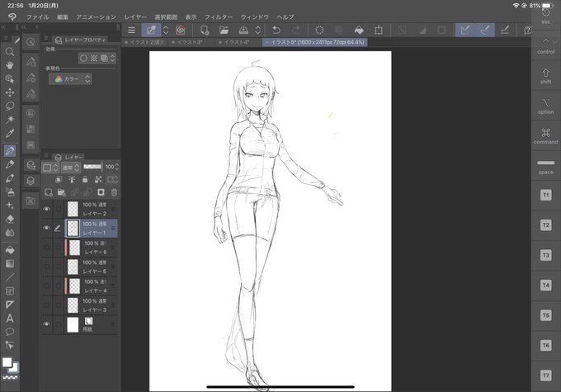Select the Ruler tool
The width and height of the screenshot is (561, 392).
pyautogui.click(x=10, y=305)
